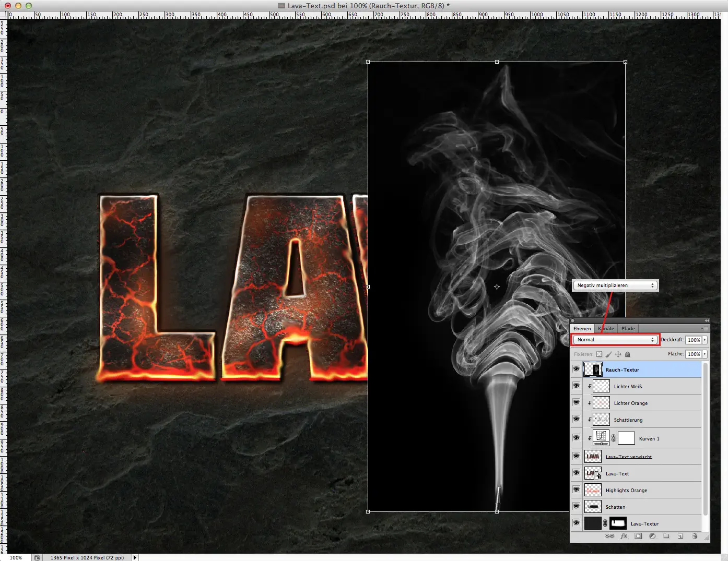This screenshot has height=561, width=728.
Task: Open the Normal blend mode dropdown
Action: click(615, 339)
